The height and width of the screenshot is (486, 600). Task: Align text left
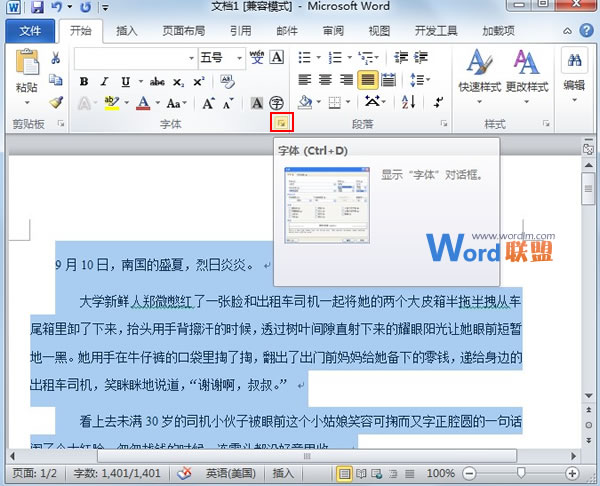coord(305,80)
